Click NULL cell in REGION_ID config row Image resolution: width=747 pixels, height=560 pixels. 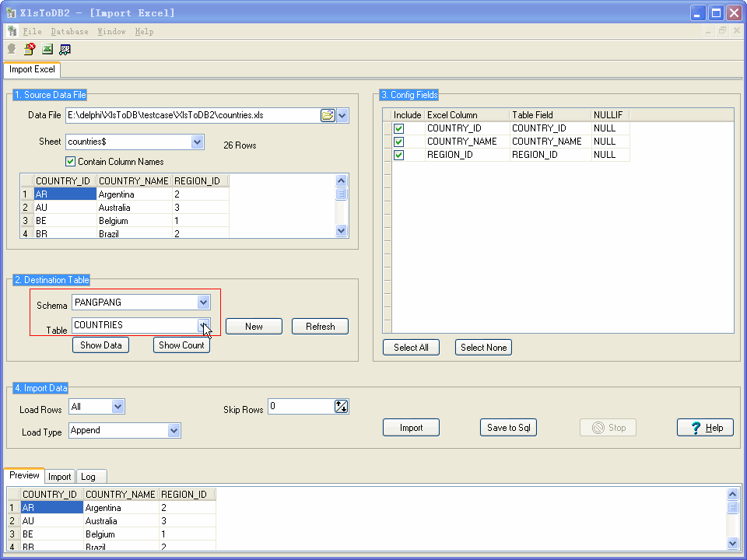(610, 155)
